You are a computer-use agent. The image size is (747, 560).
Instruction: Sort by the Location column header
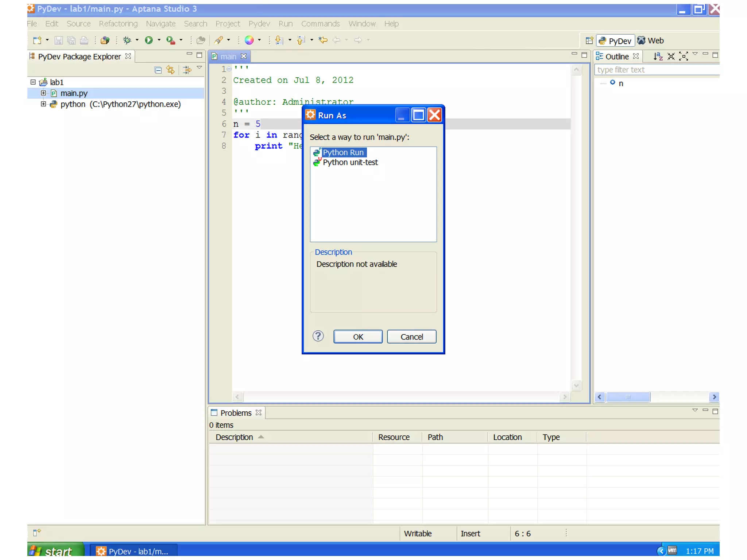point(512,437)
